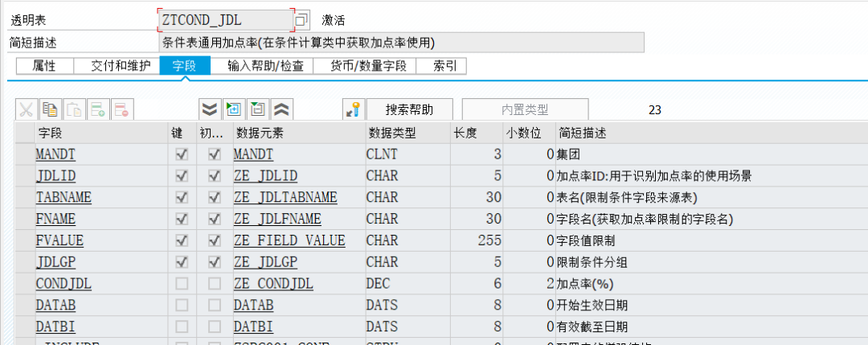Click the 数据类型 column header
868x345 pixels.
[x=408, y=133]
